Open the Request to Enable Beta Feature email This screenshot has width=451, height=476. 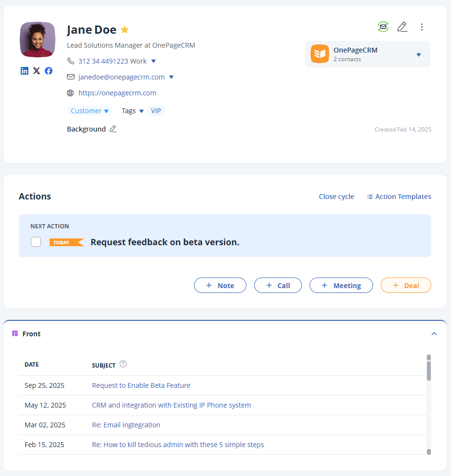pos(141,385)
